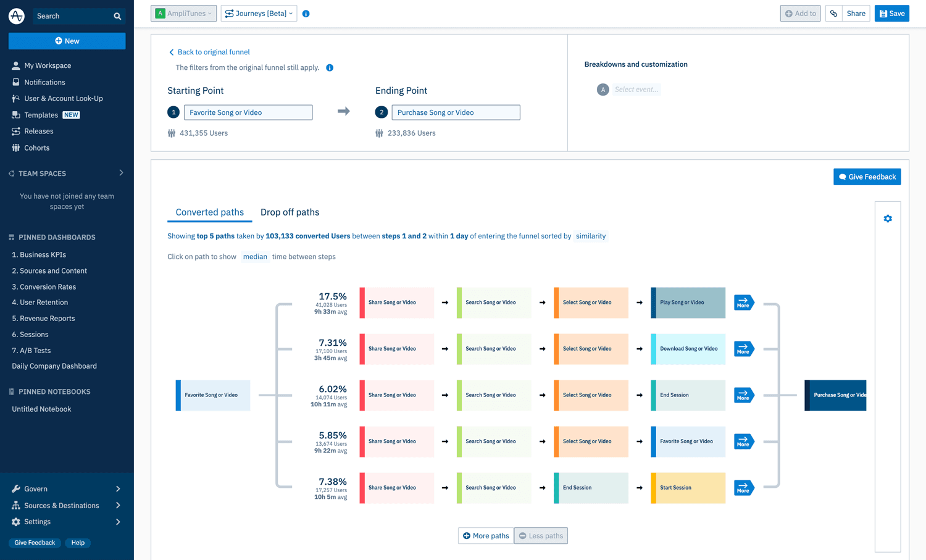926x560 pixels.
Task: Select the Converted paths tab
Action: (x=209, y=212)
